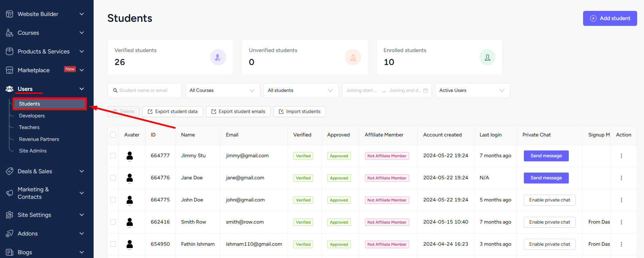Click the Add student button
The image size is (644, 258).
(x=610, y=18)
